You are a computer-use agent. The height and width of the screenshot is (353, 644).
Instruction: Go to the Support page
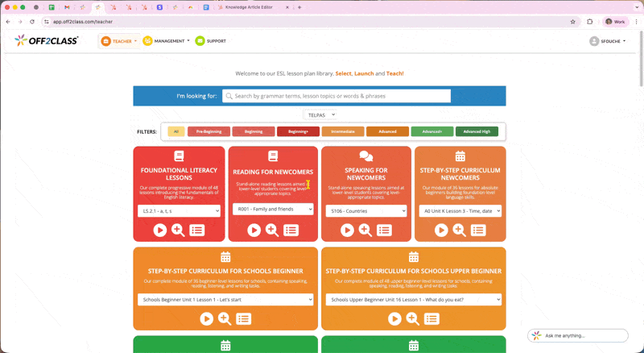click(211, 41)
